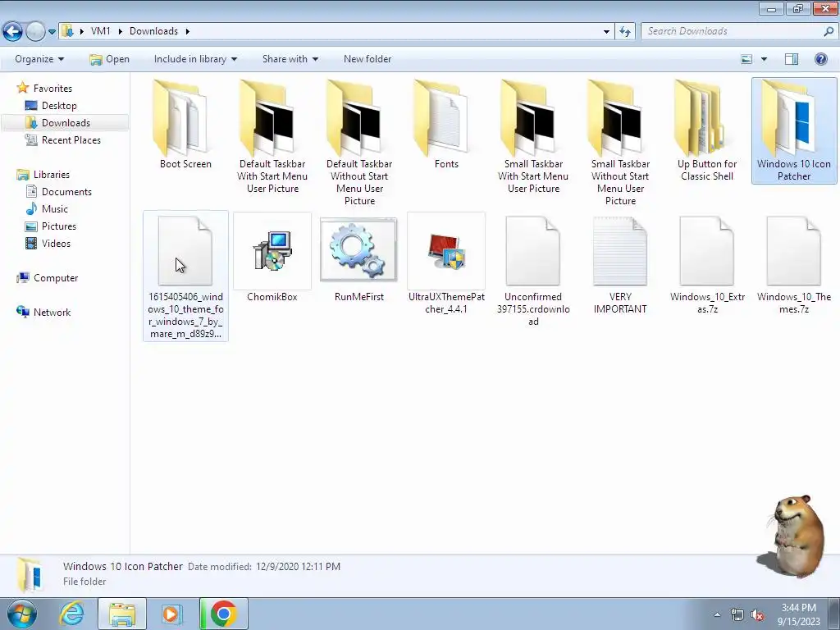Select UltraUXThemePatcher_4.4.1 file
The height and width of the screenshot is (630, 840).
click(x=446, y=265)
